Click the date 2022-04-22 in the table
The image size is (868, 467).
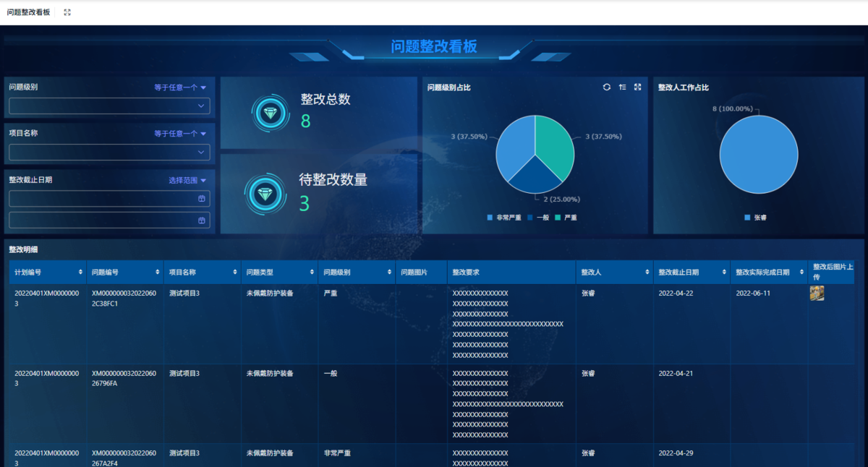pyautogui.click(x=676, y=294)
